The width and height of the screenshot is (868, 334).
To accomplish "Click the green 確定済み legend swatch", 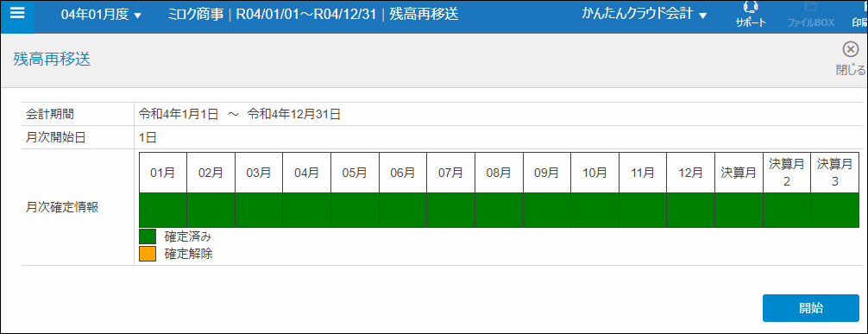I will tap(148, 237).
